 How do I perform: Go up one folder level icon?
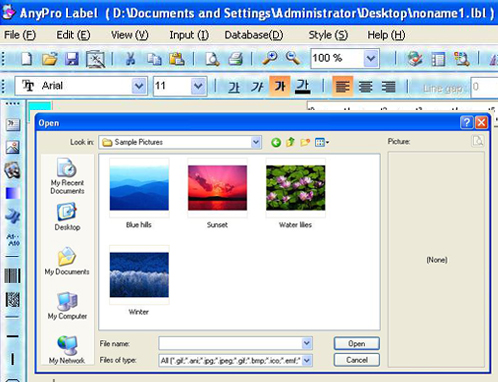coord(290,142)
